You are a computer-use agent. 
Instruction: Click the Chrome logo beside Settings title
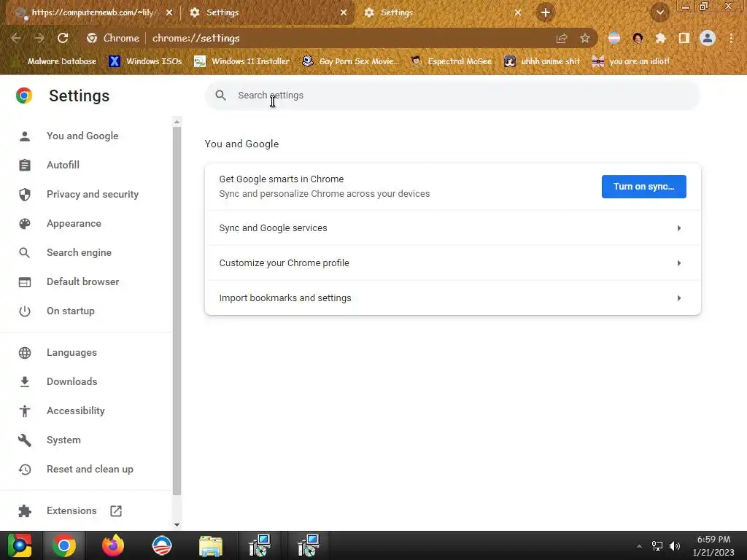click(24, 96)
